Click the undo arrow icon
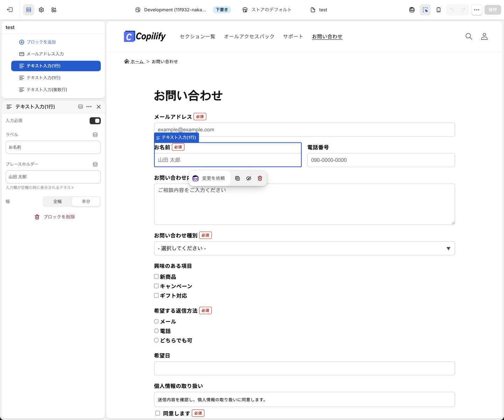The width and height of the screenshot is (504, 420). click(452, 10)
